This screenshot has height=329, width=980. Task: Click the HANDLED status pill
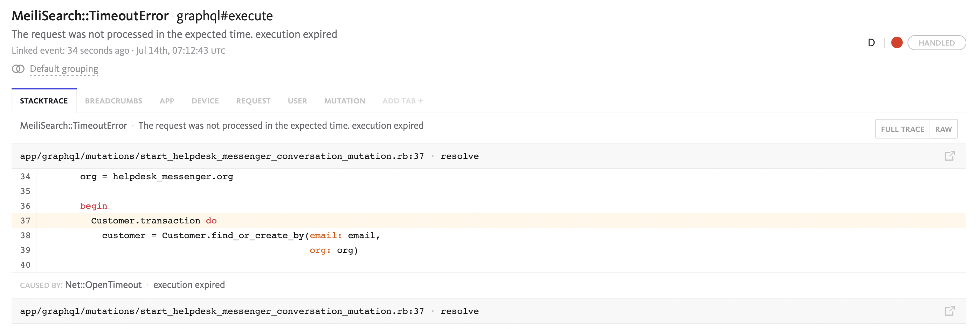coord(936,43)
